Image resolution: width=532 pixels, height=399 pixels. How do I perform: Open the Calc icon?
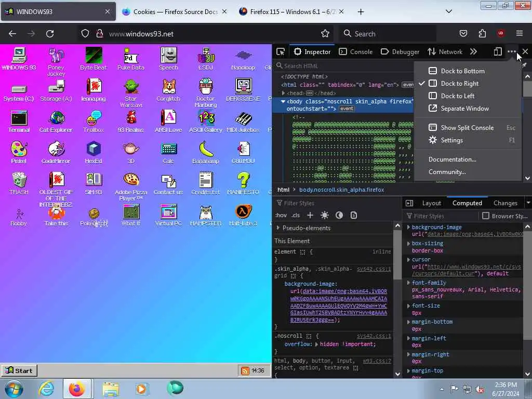pyautogui.click(x=168, y=152)
